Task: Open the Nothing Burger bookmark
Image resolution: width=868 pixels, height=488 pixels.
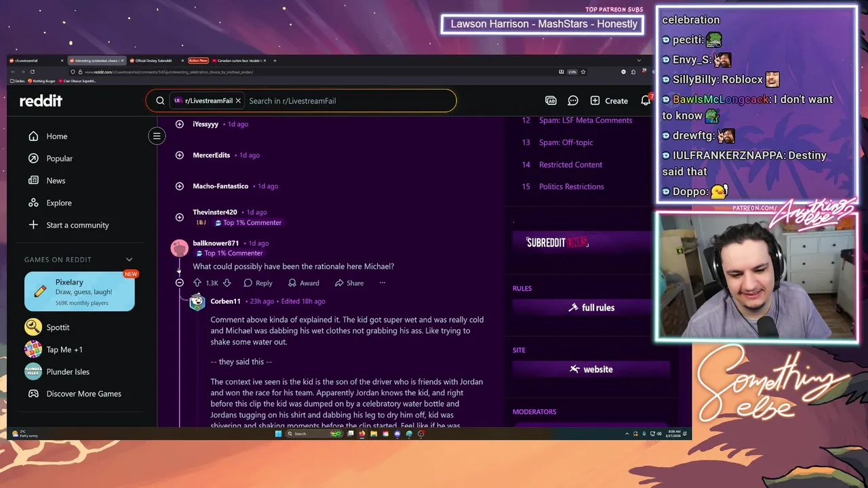Action: pyautogui.click(x=43, y=81)
